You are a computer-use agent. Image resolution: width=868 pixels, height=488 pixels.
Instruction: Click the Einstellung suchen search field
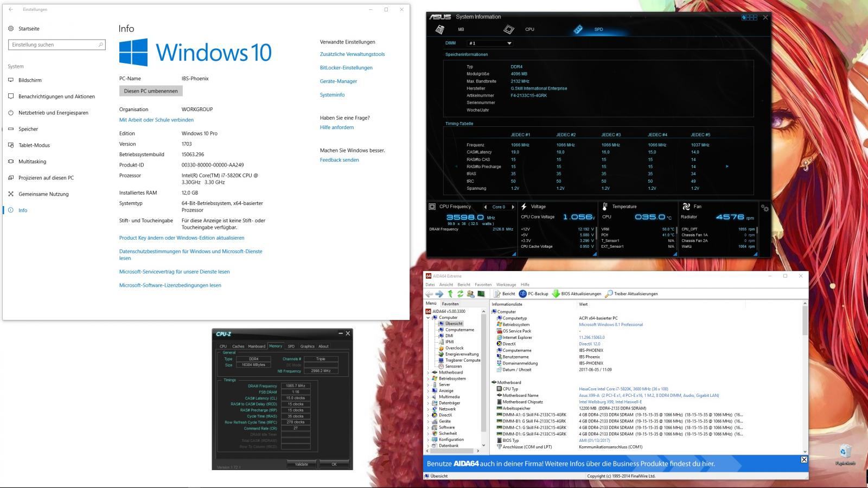point(56,44)
